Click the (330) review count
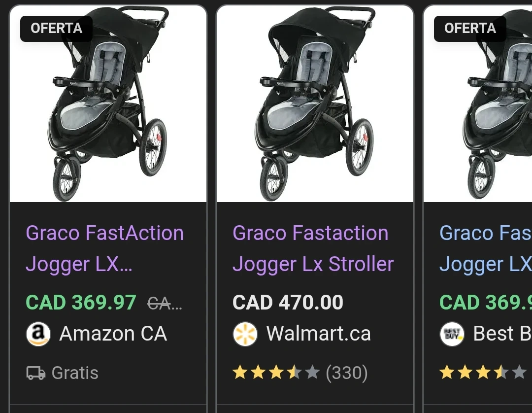 tap(347, 373)
